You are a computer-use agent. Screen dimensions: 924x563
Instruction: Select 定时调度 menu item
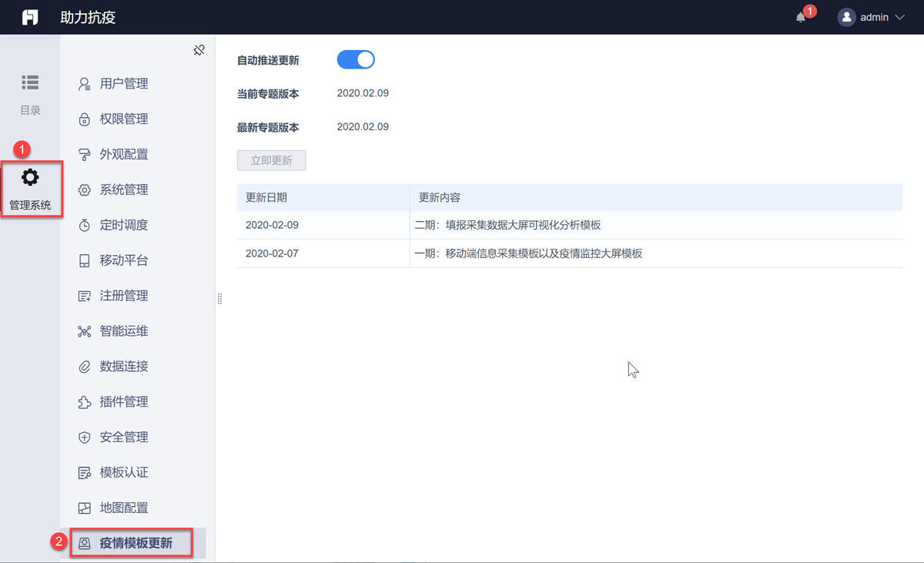pos(123,225)
